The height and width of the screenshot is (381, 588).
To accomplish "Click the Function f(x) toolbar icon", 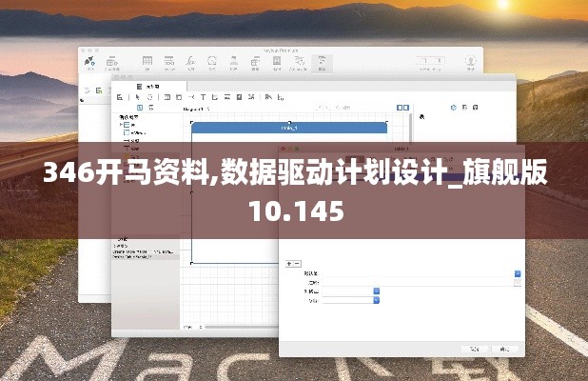I will [191, 62].
